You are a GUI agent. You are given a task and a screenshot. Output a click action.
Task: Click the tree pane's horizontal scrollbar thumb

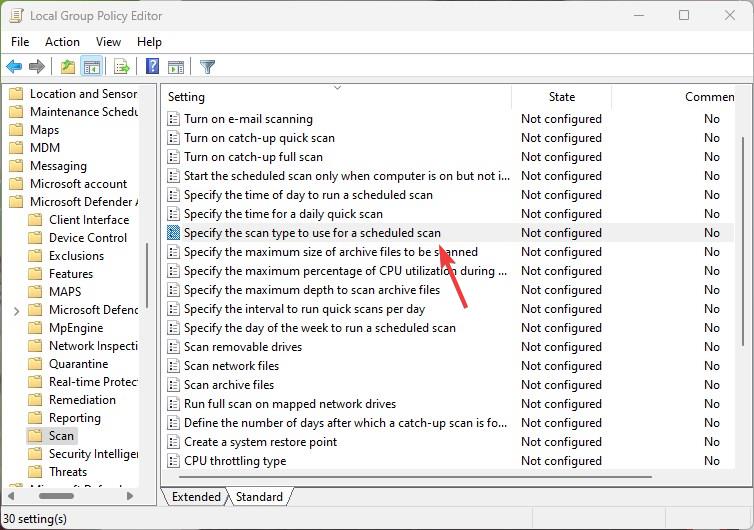pos(56,495)
